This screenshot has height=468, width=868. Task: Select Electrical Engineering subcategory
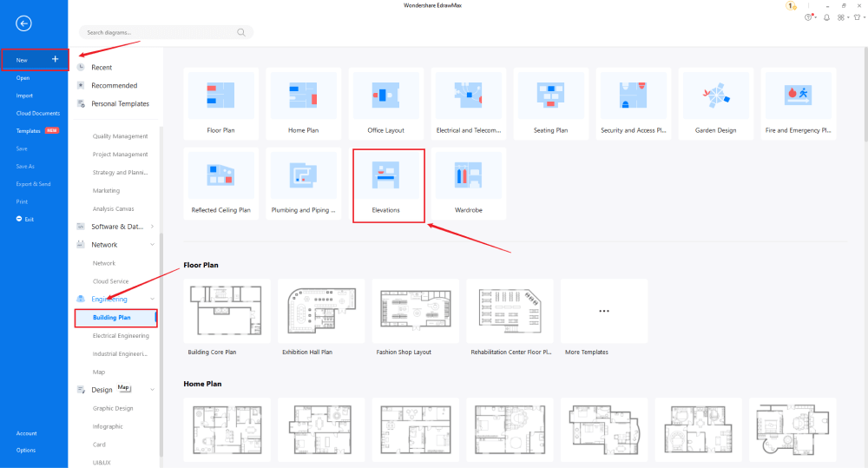(x=121, y=336)
